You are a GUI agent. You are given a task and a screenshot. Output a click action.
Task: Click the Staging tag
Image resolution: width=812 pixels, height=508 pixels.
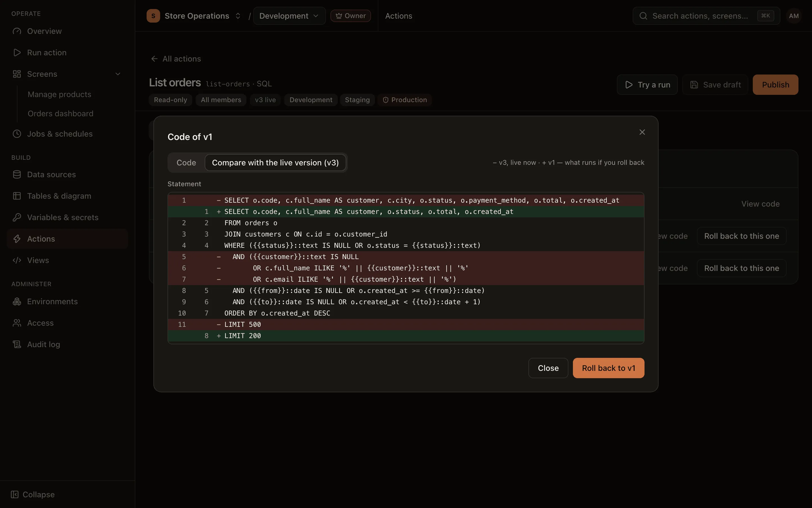pyautogui.click(x=357, y=100)
